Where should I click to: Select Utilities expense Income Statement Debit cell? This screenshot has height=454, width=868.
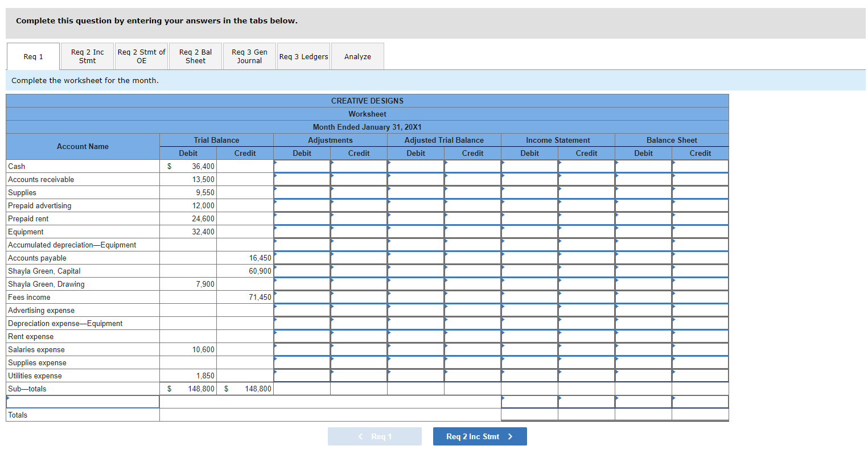529,375
